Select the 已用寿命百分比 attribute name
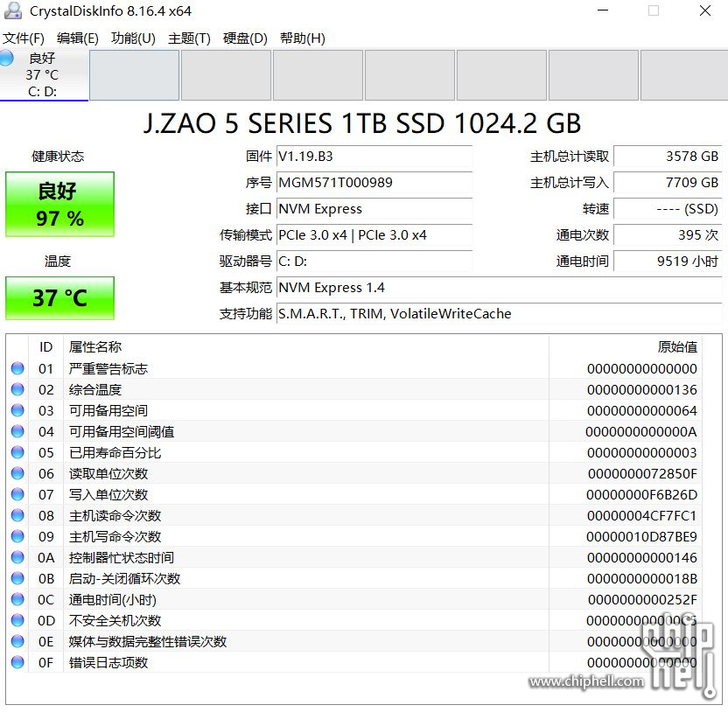This screenshot has width=728, height=712. (x=115, y=452)
